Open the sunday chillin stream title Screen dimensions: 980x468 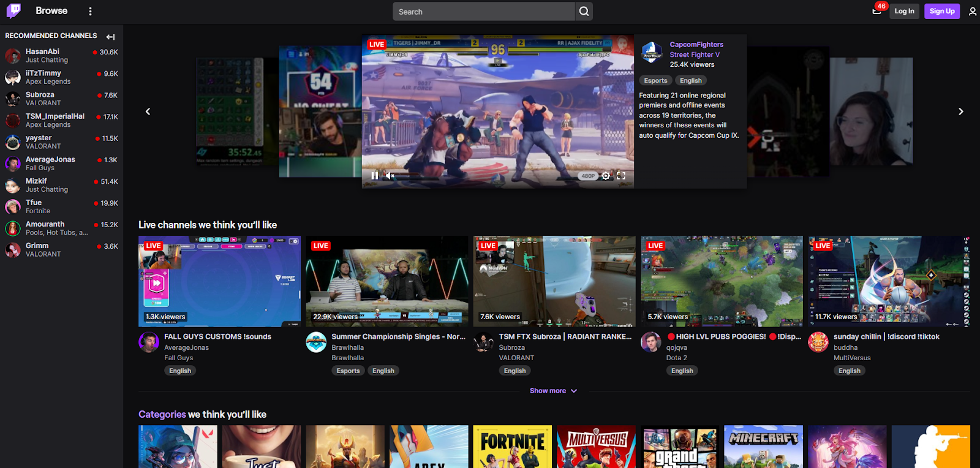coord(886,337)
